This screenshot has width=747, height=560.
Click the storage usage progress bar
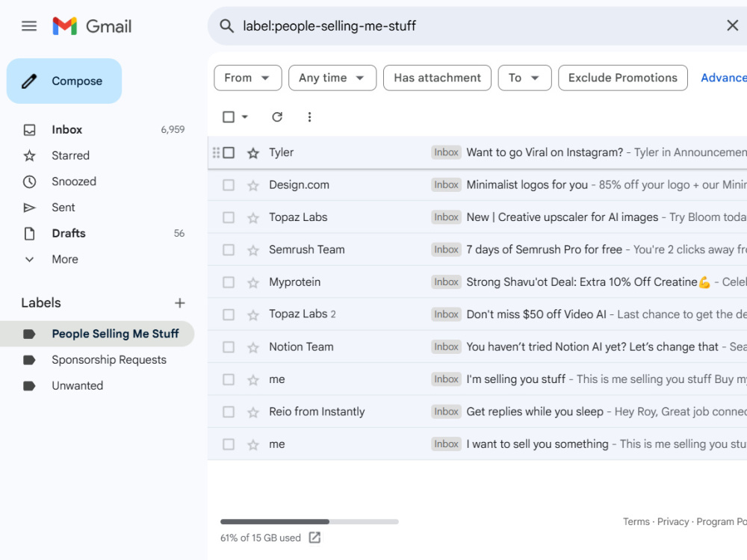pyautogui.click(x=309, y=521)
